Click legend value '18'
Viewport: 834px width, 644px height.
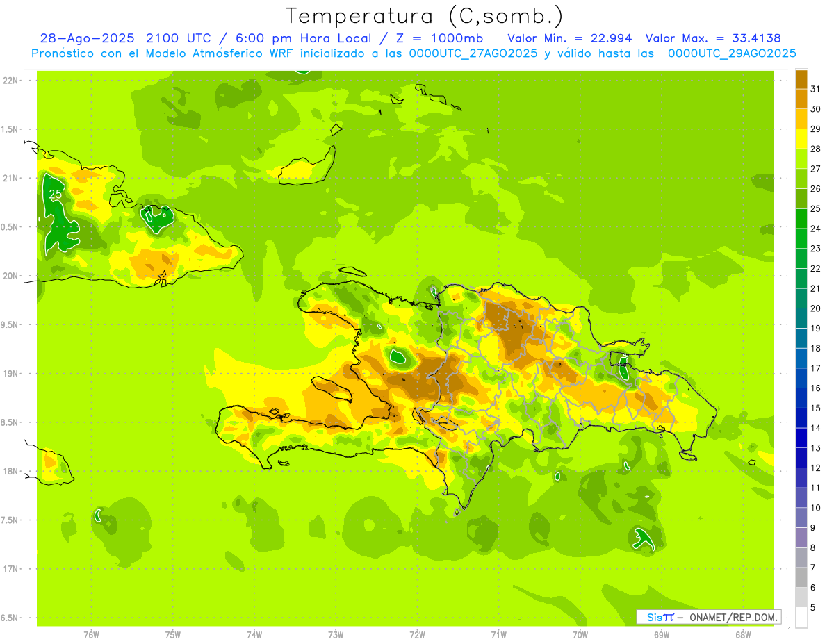point(815,348)
